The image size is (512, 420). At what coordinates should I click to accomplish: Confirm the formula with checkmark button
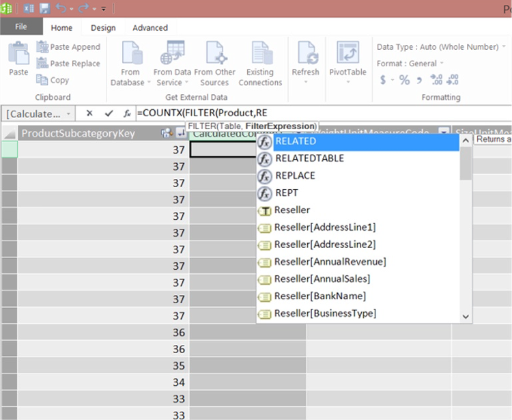109,113
